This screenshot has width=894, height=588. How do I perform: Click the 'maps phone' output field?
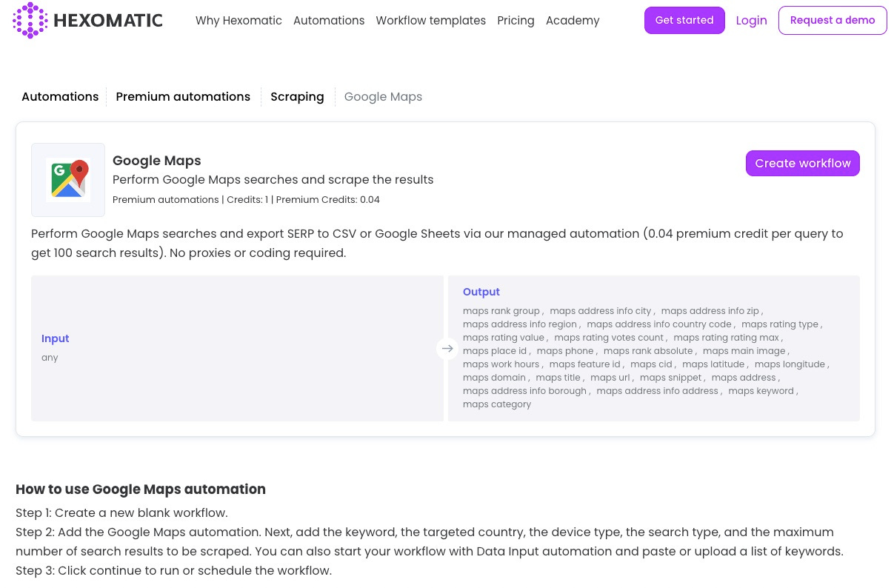pos(565,351)
